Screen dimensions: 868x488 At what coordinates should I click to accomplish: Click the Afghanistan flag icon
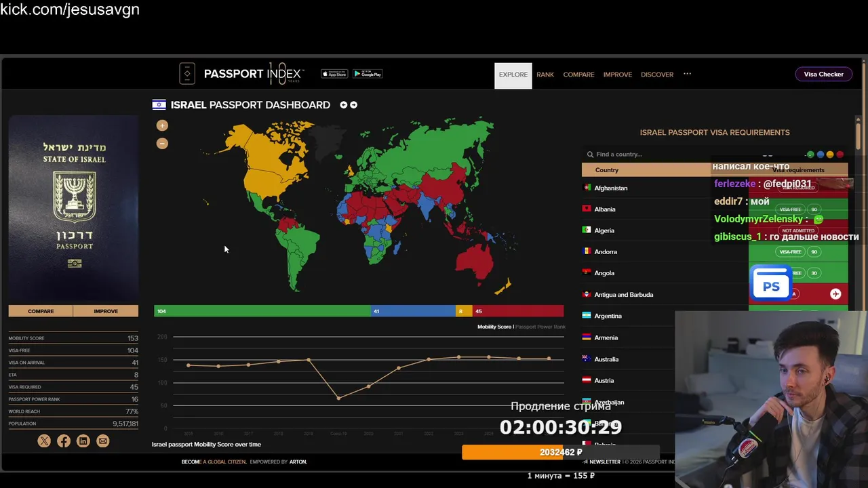(x=587, y=188)
